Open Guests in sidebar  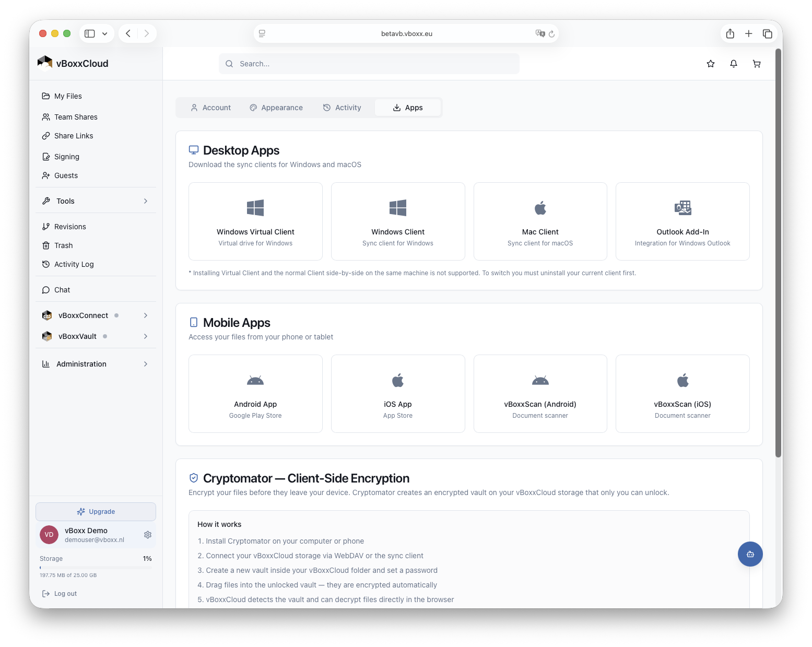pos(96,175)
